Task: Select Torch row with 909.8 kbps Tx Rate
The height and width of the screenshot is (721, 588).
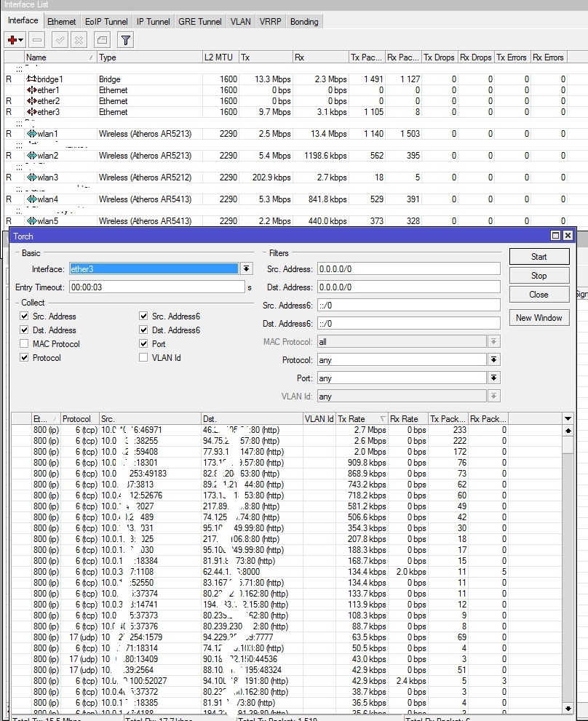Action: click(x=286, y=463)
